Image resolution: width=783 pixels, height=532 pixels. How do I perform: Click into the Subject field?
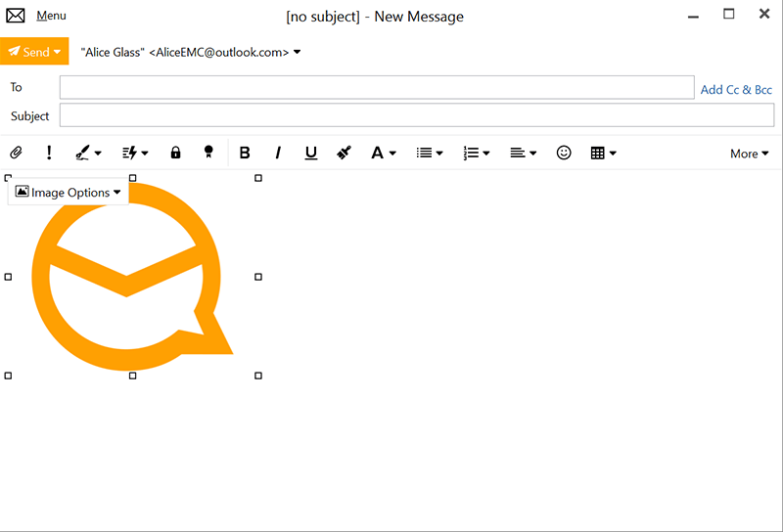(417, 115)
